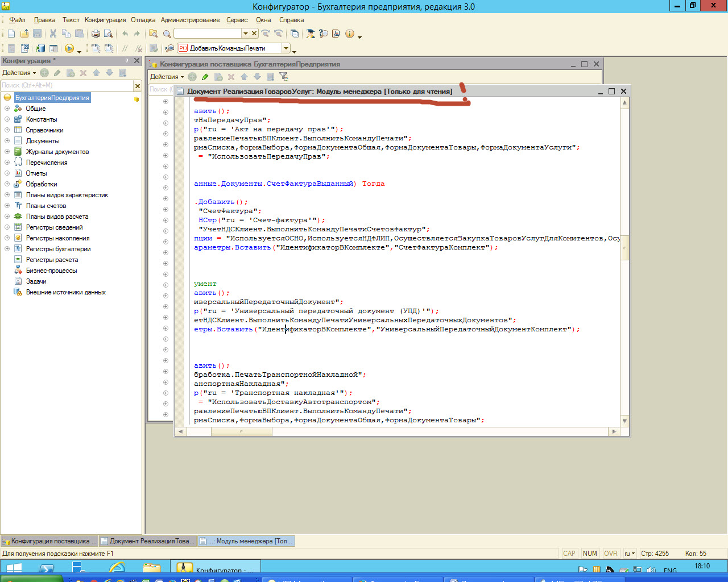Image resolution: width=728 pixels, height=582 pixels.
Task: Click the About info icon
Action: 349,34
